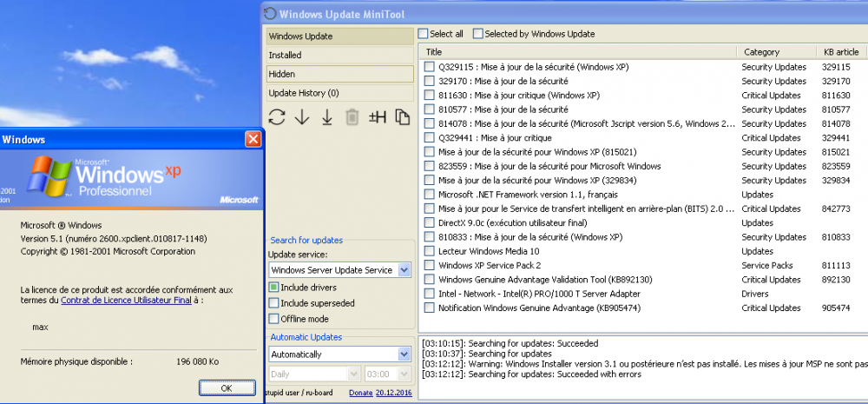The height and width of the screenshot is (404, 868).
Task: Check the KB905474 notification update box
Action: [x=429, y=308]
